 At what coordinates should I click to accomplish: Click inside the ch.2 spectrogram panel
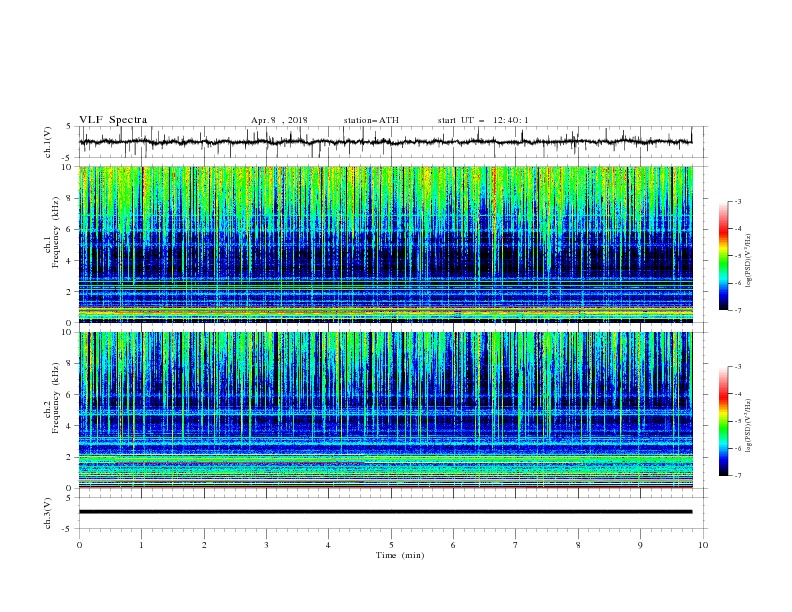(385, 410)
